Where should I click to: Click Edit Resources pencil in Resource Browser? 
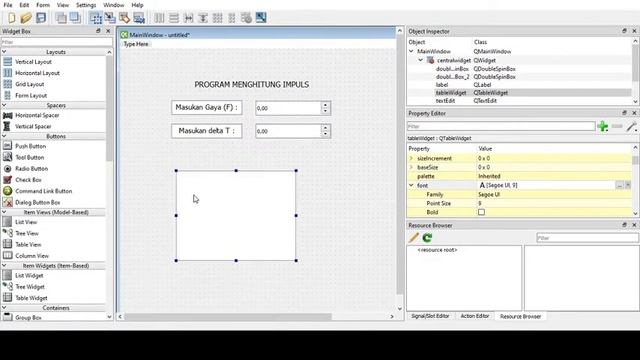point(413,238)
